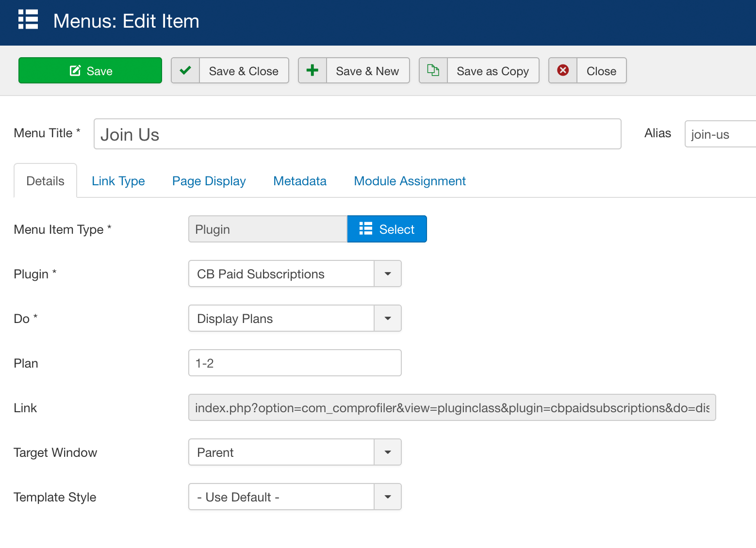Click the Close label in toolbar

point(601,71)
